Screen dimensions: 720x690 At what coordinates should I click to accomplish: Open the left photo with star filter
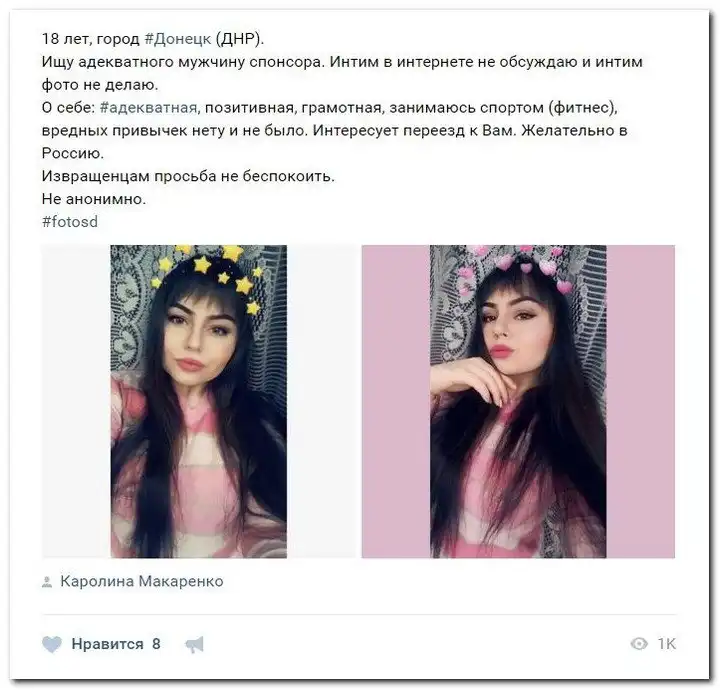tap(198, 401)
